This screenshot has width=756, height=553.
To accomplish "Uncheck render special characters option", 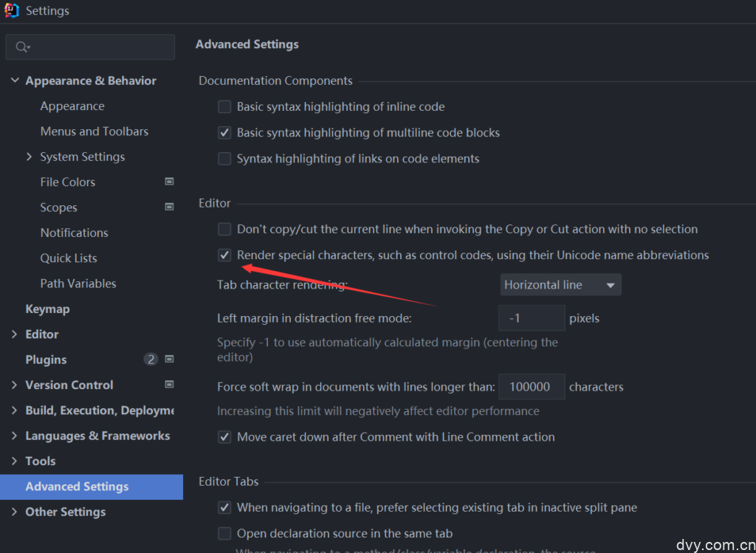I will pyautogui.click(x=224, y=255).
